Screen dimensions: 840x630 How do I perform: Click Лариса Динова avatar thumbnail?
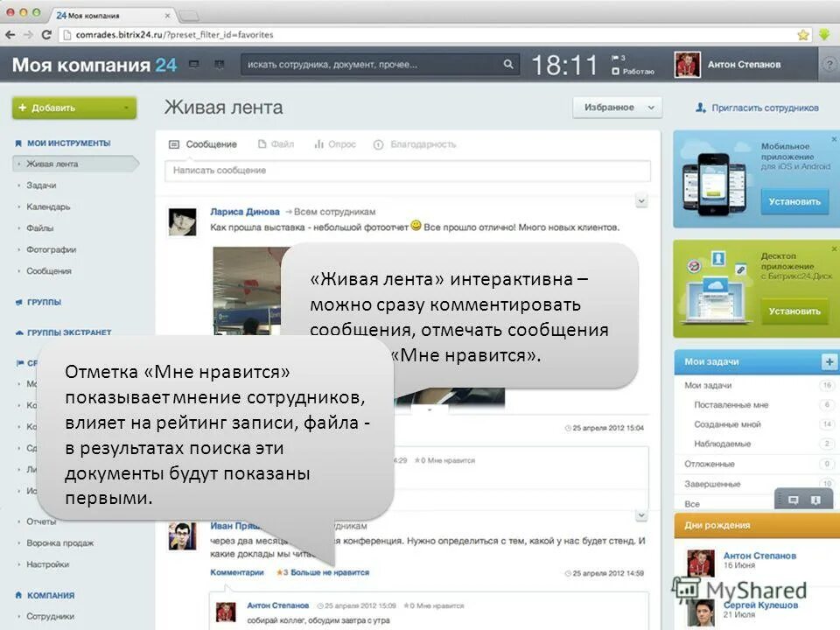click(x=182, y=221)
